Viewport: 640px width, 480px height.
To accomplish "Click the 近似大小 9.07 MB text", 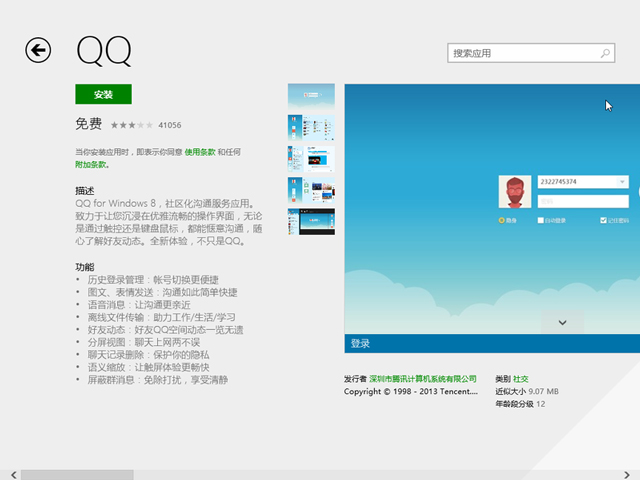I will point(527,391).
